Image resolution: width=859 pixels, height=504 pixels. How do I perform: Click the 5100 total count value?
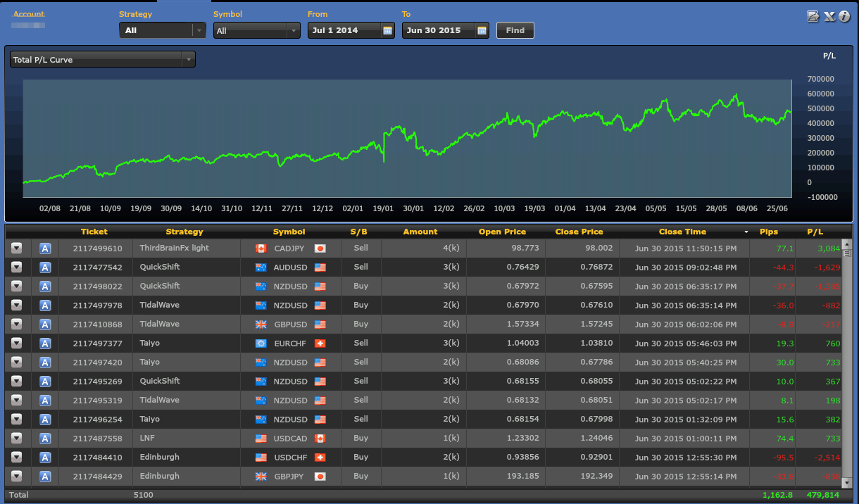coord(143,495)
